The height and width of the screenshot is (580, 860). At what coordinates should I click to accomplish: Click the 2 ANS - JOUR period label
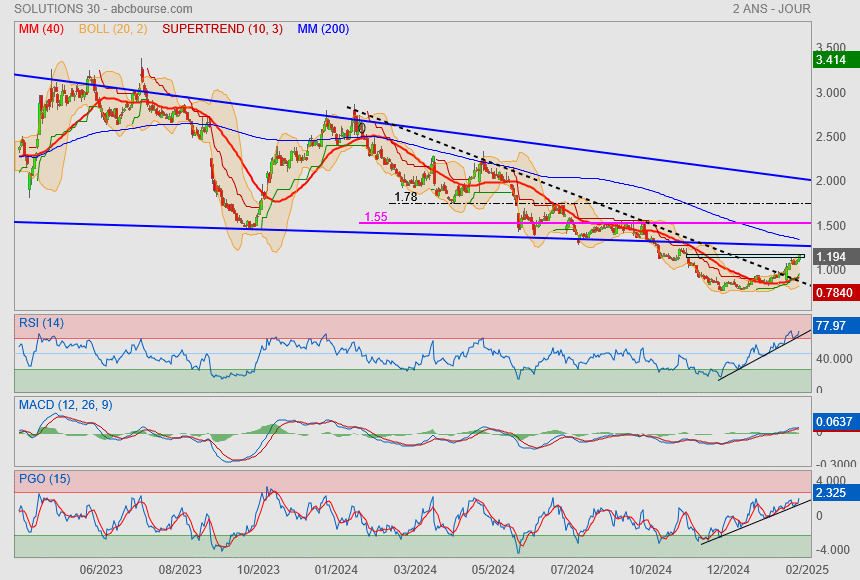771,9
